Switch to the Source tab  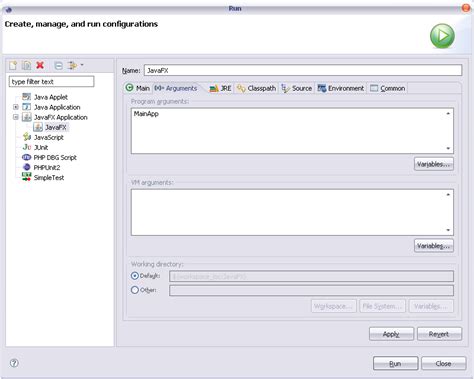pyautogui.click(x=297, y=88)
